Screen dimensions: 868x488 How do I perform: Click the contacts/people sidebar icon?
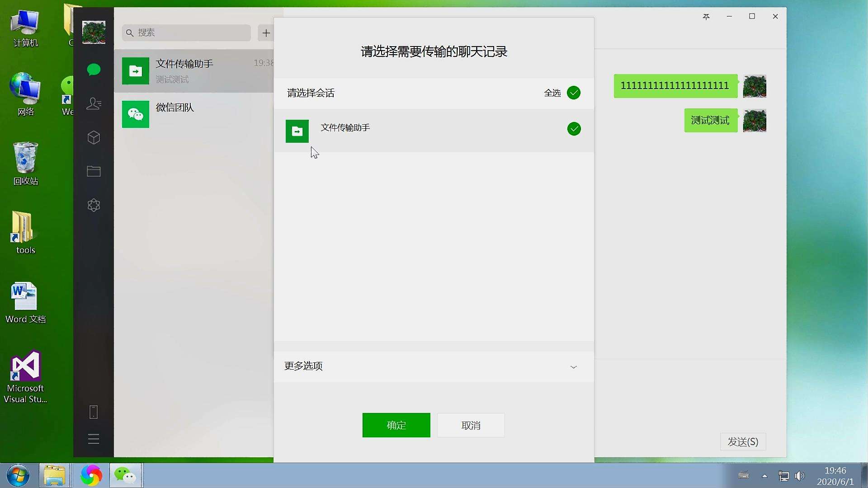click(94, 103)
